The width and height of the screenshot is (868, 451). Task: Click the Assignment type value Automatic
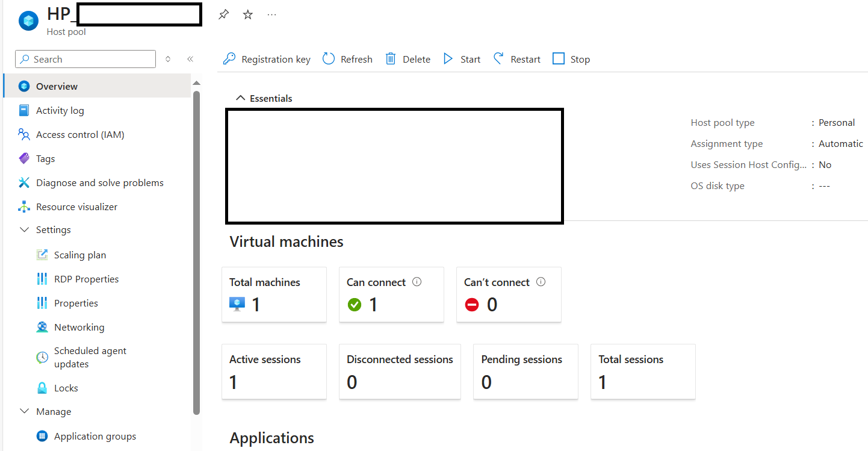point(841,143)
